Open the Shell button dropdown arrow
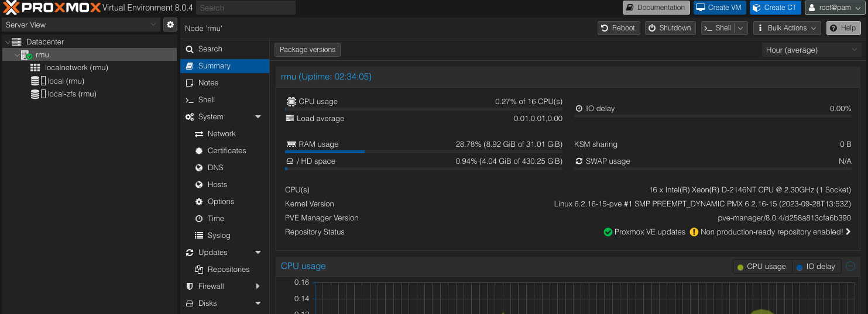 pos(741,28)
